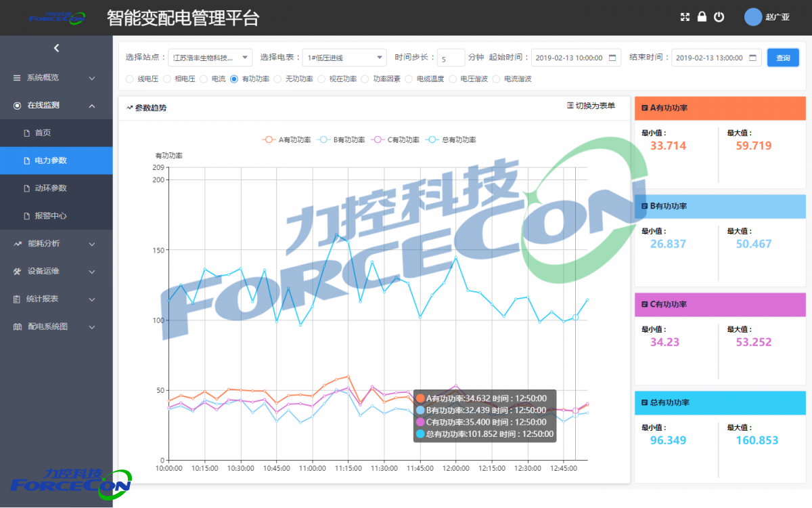Select the 功率因素 radio option
This screenshot has height=508, width=812.
pyautogui.click(x=365, y=79)
